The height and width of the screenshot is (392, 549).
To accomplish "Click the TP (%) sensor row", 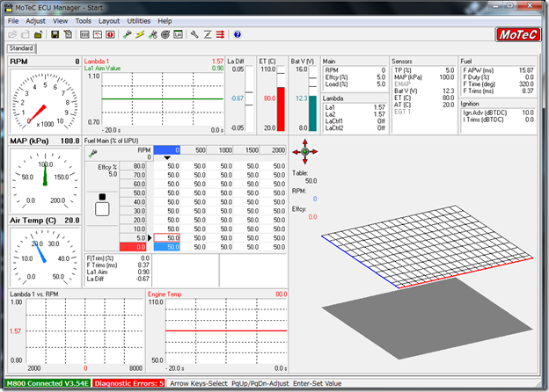I will coord(424,70).
